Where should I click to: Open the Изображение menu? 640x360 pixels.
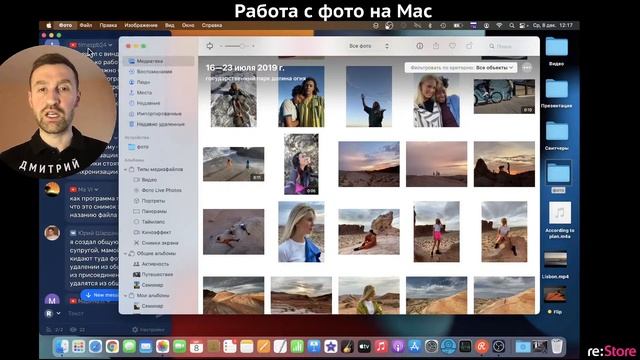[141, 25]
